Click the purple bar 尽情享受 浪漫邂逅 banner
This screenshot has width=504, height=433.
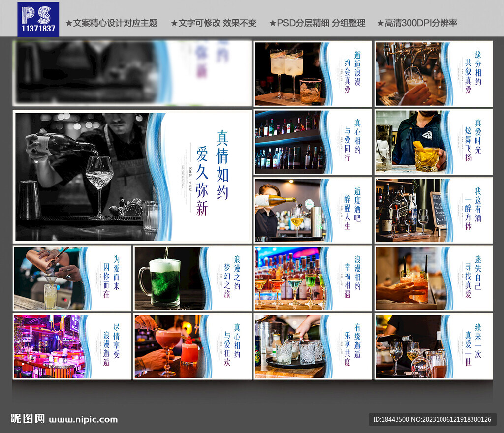point(71,347)
